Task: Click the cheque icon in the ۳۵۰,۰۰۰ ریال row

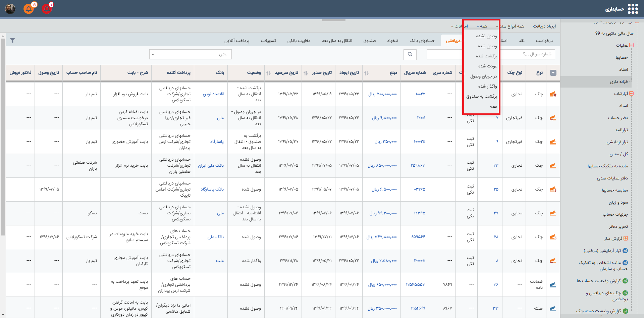Action: coord(553,142)
